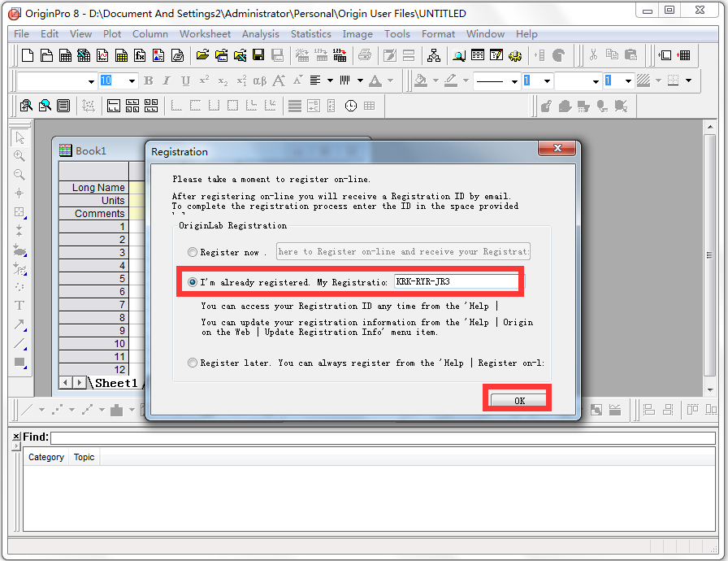This screenshot has height=561, width=728.
Task: Open the font size dropdown showing 10
Action: tap(118, 81)
